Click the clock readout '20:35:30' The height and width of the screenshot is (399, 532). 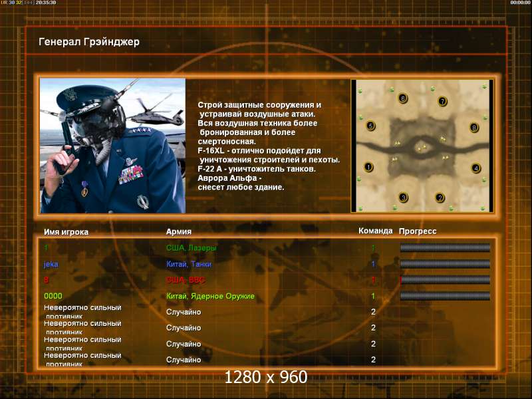[46, 3]
